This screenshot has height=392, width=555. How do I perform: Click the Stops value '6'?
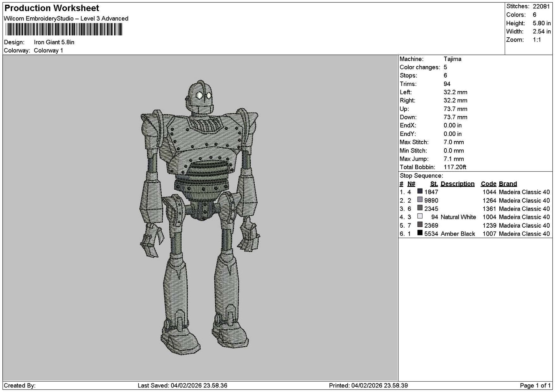(445, 76)
